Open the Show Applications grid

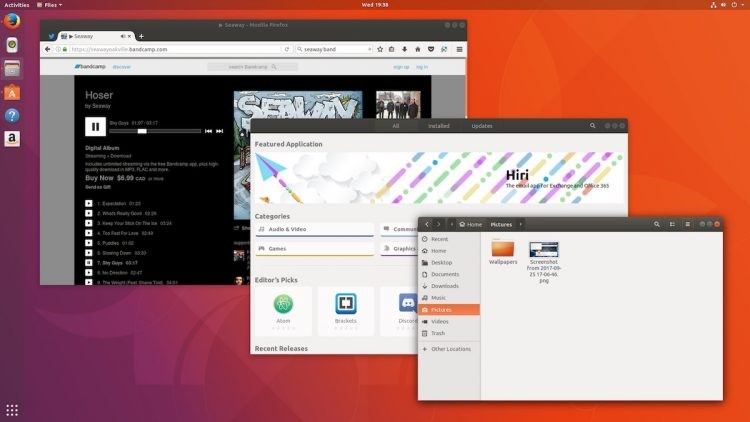[12, 409]
